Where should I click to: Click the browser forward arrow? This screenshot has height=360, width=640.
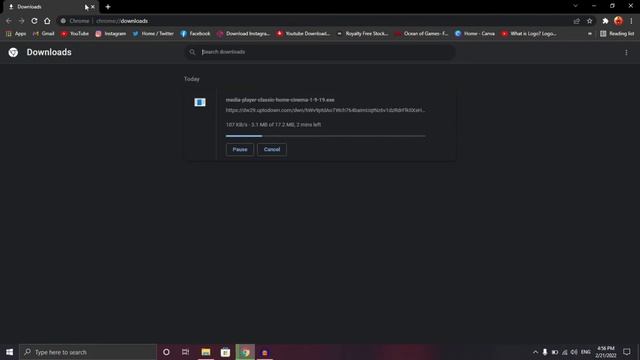coord(21,21)
